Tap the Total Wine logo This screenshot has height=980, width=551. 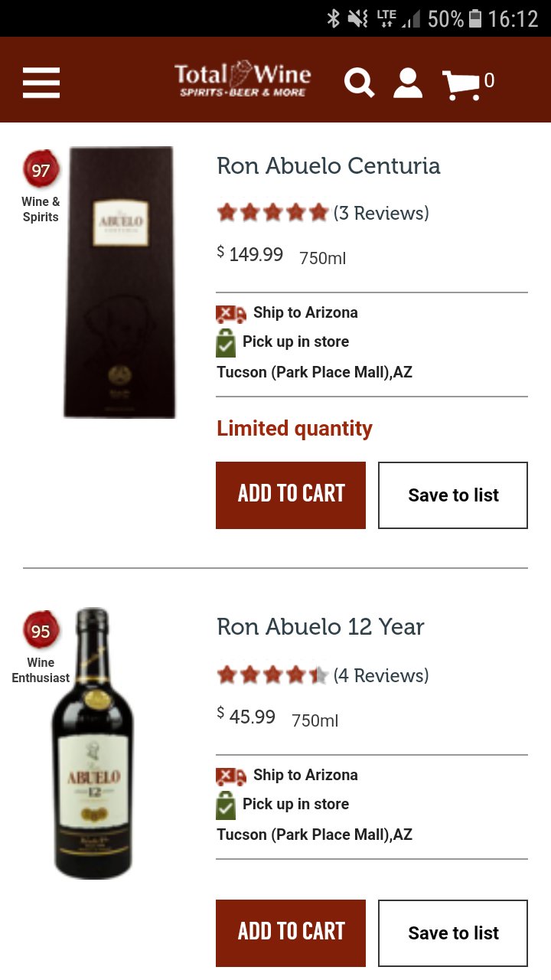pyautogui.click(x=243, y=80)
